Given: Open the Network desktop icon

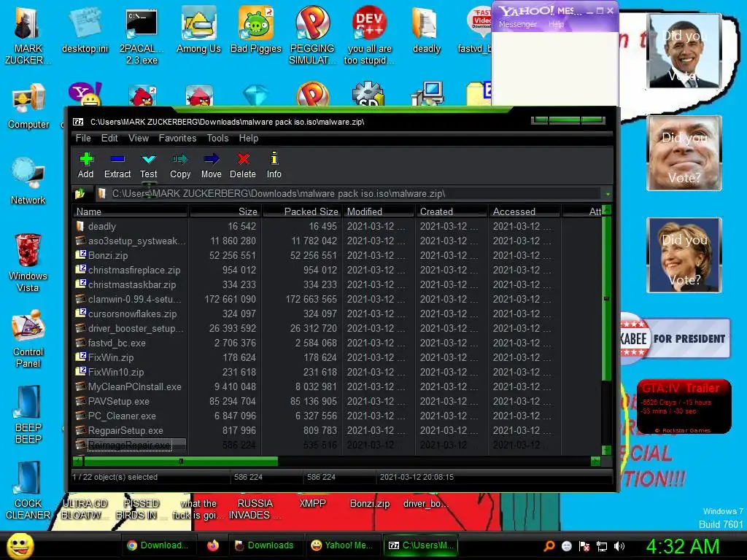Looking at the screenshot, I should point(28,182).
